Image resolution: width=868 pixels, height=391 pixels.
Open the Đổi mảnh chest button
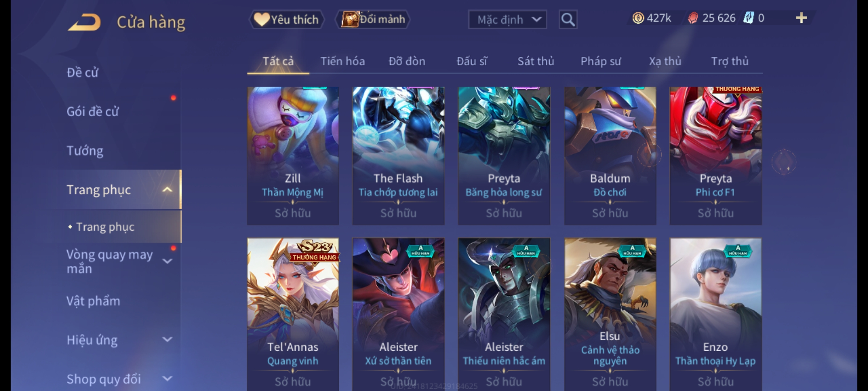373,20
